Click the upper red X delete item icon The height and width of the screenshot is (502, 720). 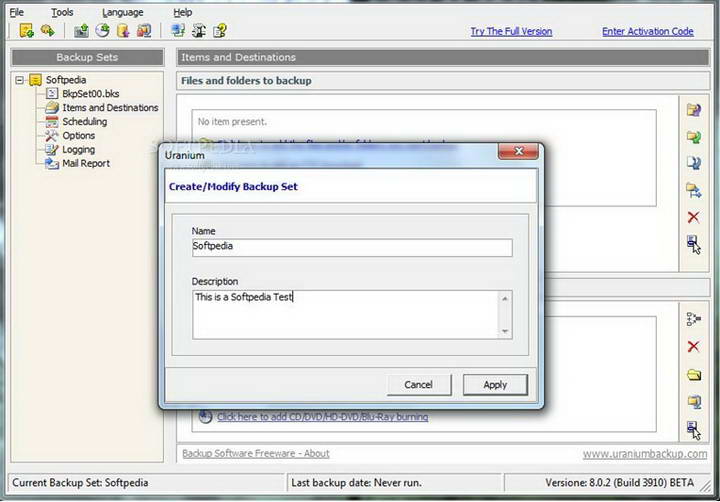(x=693, y=217)
